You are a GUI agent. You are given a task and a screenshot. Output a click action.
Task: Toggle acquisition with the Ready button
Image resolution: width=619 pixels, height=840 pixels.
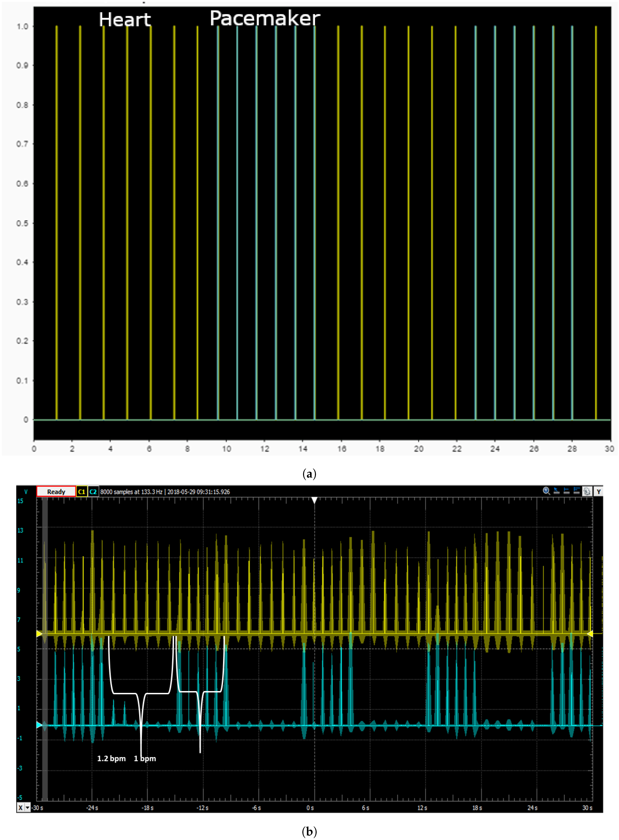point(56,491)
